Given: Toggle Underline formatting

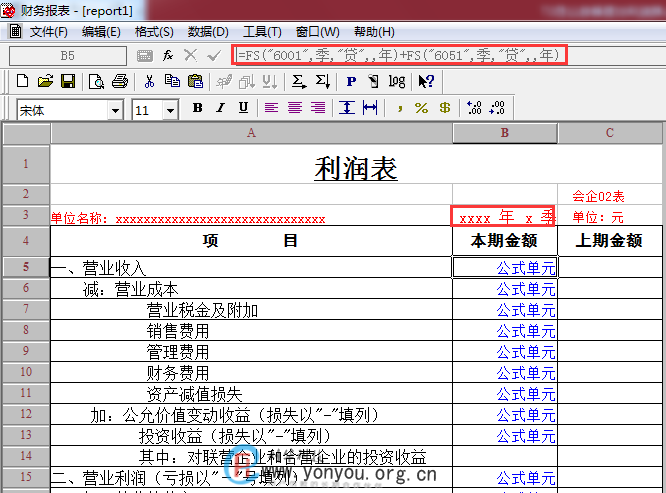Looking at the screenshot, I should [x=243, y=107].
